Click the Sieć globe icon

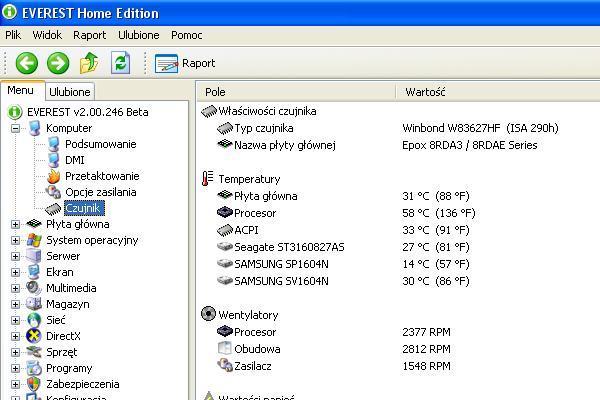(34, 320)
